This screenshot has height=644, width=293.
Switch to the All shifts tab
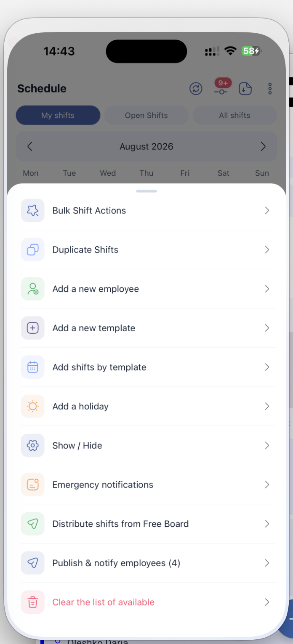(235, 115)
